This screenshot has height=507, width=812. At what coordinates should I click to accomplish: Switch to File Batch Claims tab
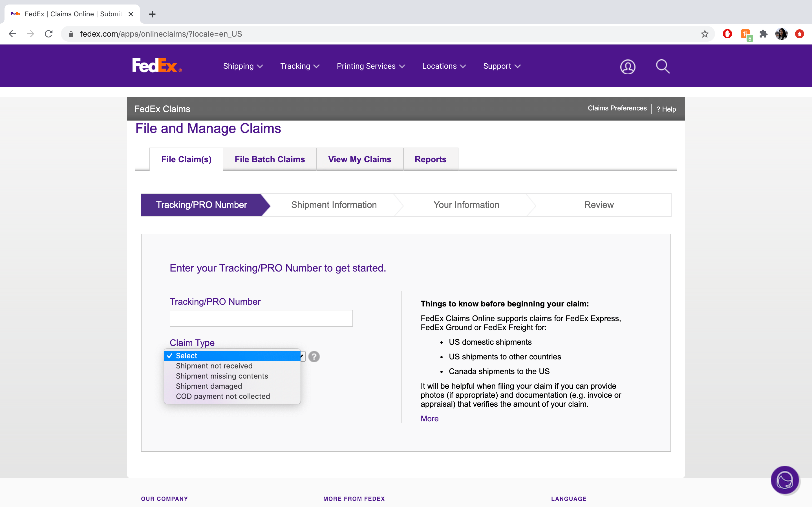pos(270,159)
